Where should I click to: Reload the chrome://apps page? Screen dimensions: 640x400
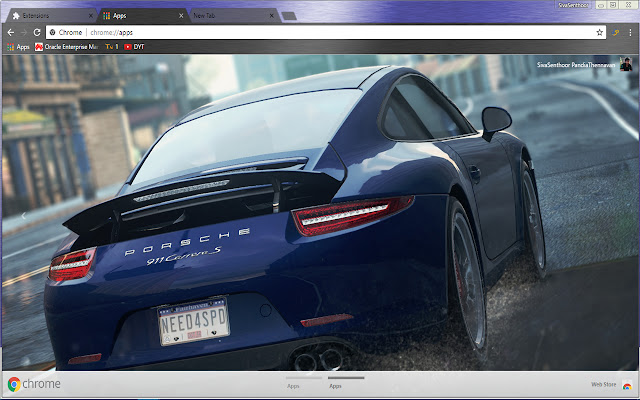37,32
